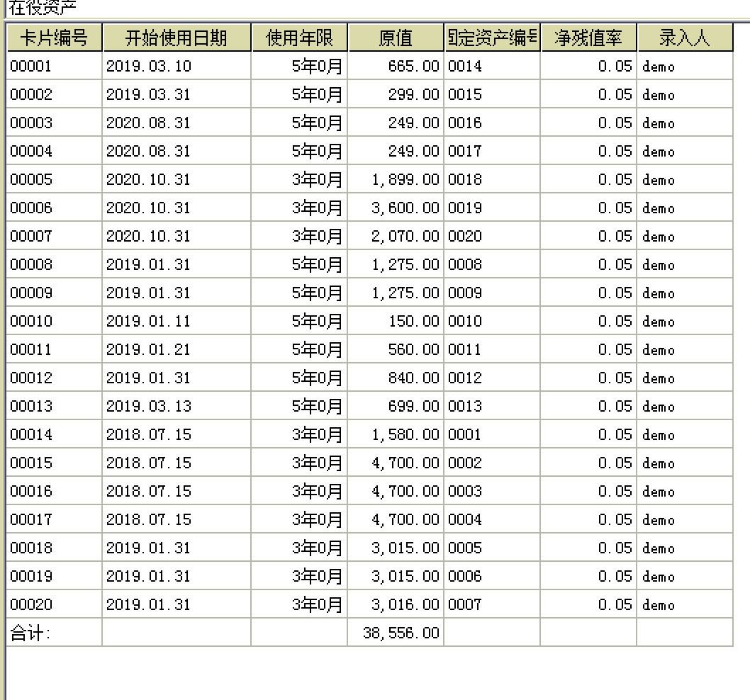Screen dimensions: 750x700
Task: Click the date 2019.03.13 cell
Action: click(x=177, y=406)
